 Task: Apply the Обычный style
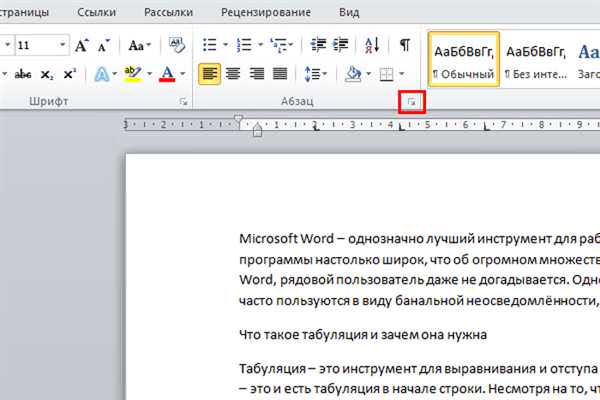coord(463,59)
